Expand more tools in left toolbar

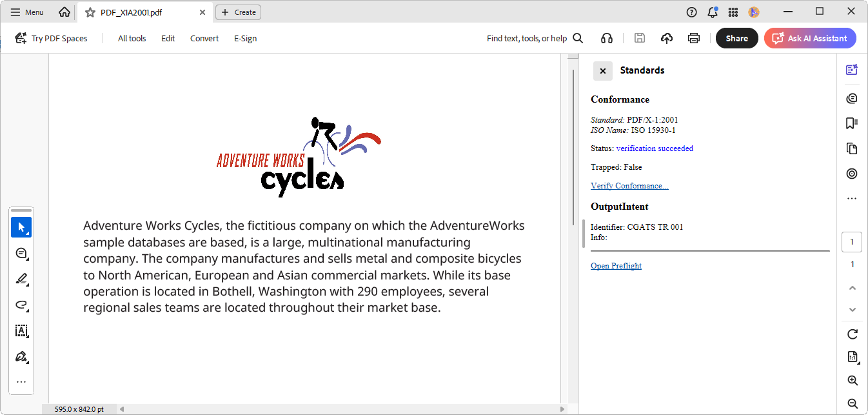21,381
